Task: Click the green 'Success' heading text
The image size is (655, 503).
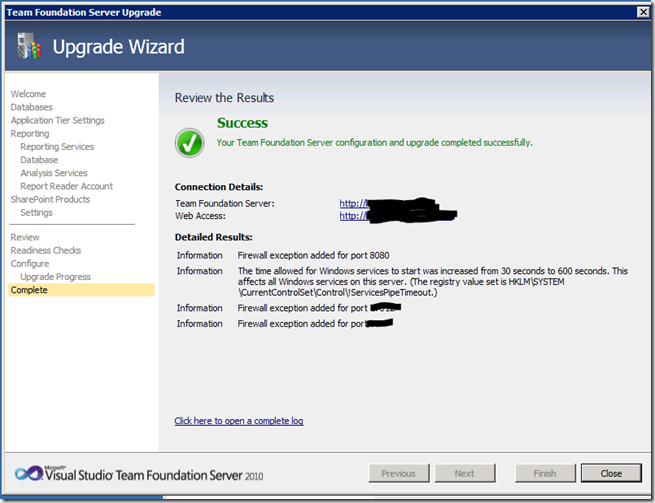Action: 242,123
